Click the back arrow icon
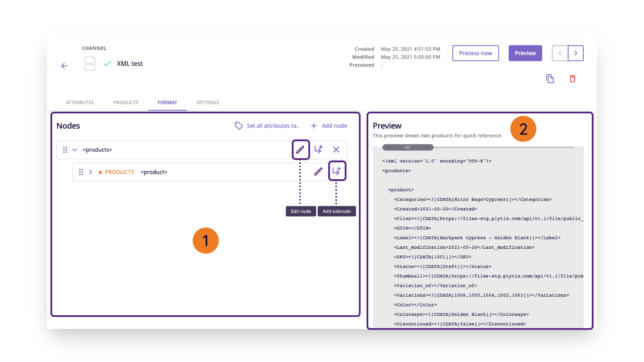The height and width of the screenshot is (362, 644). coord(64,66)
